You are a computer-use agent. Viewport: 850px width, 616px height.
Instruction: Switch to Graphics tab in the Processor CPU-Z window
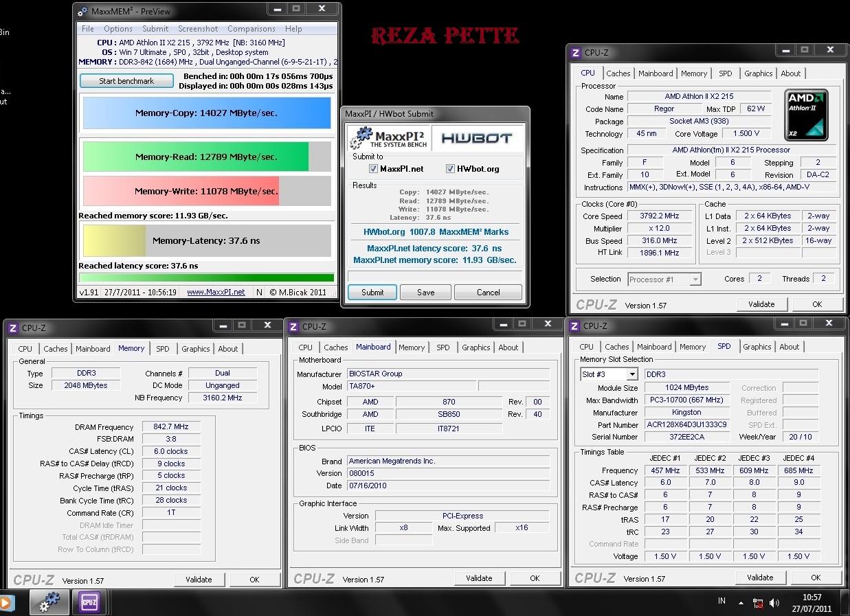pos(759,73)
